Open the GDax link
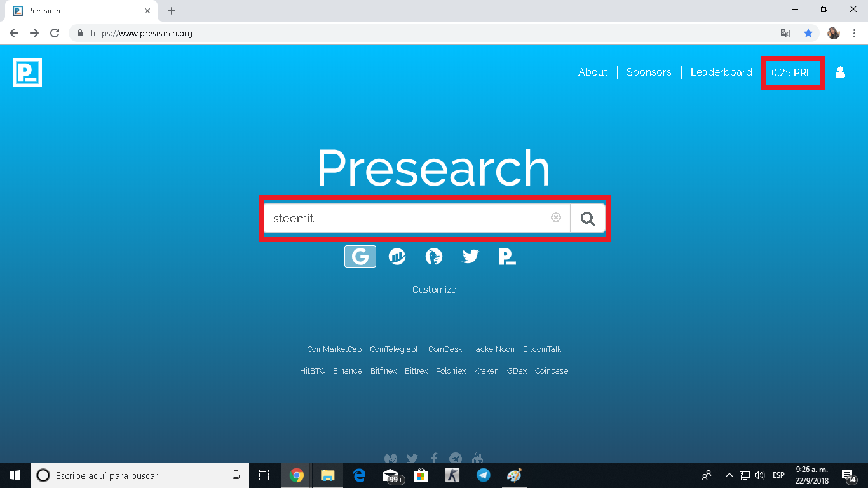The width and height of the screenshot is (868, 488). click(x=517, y=371)
